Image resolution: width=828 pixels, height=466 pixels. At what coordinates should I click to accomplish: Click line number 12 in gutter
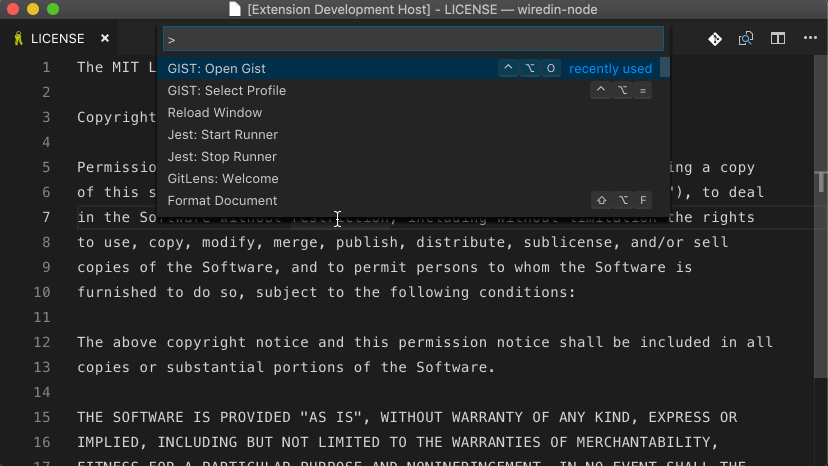pyautogui.click(x=42, y=342)
